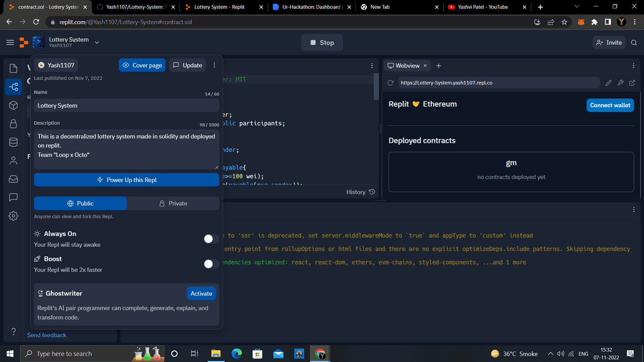The height and width of the screenshot is (362, 644).
Task: Reload the browser page
Action: (36, 22)
